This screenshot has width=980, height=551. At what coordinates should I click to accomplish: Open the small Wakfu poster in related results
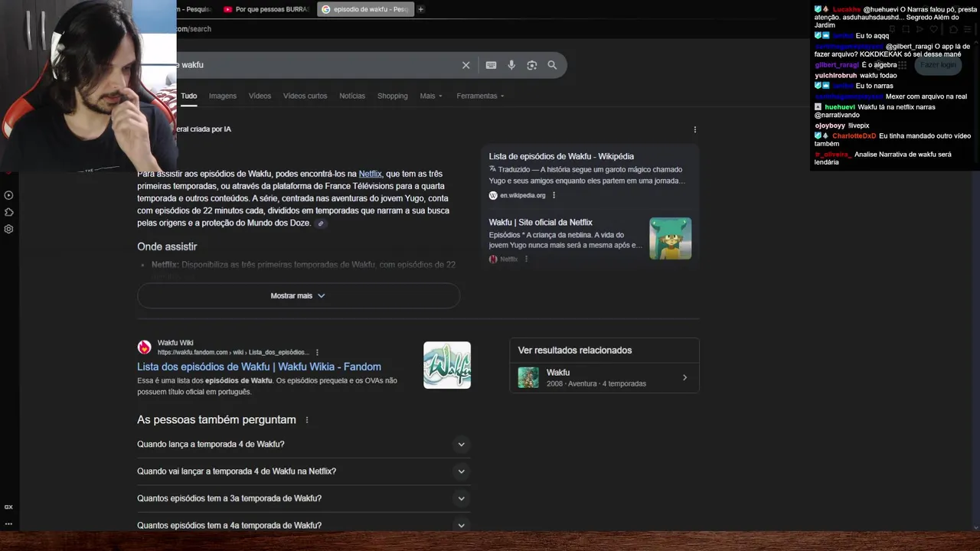tap(528, 377)
